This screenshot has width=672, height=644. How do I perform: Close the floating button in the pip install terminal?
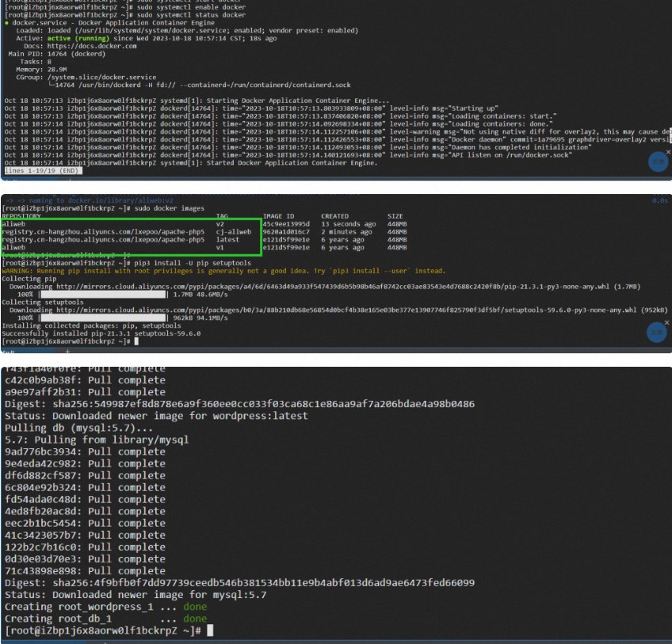(x=667, y=322)
